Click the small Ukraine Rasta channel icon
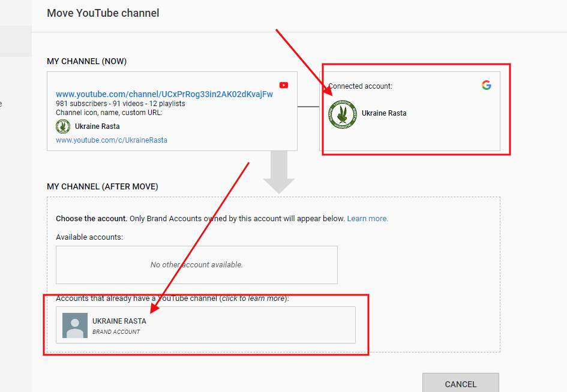The image size is (567, 392). pyautogui.click(x=63, y=126)
